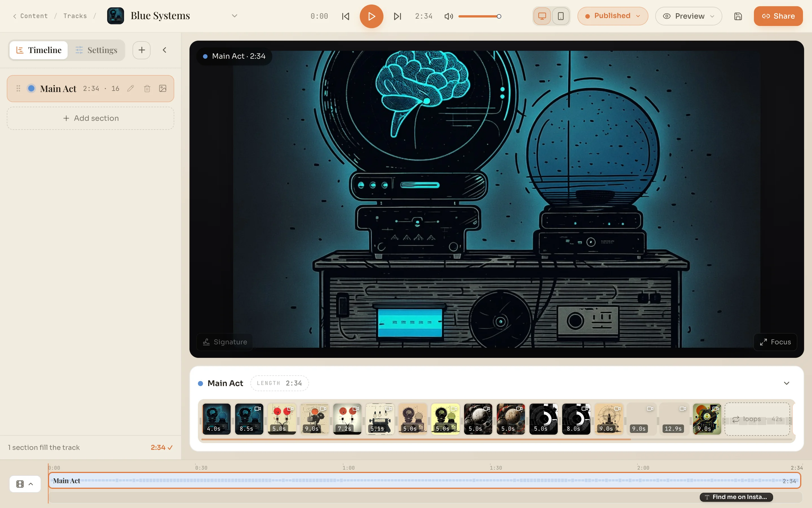Click the Share button
Image resolution: width=812 pixels, height=508 pixels.
pyautogui.click(x=778, y=16)
